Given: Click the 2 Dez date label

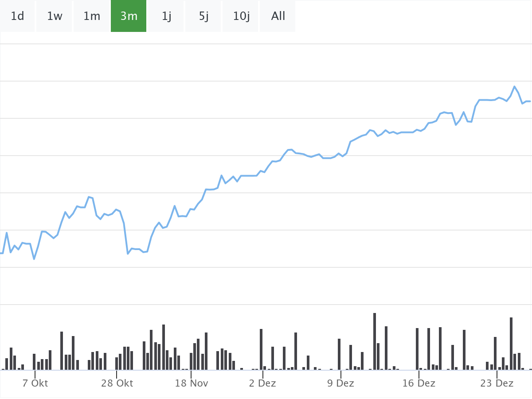Looking at the screenshot, I should coord(262,383).
